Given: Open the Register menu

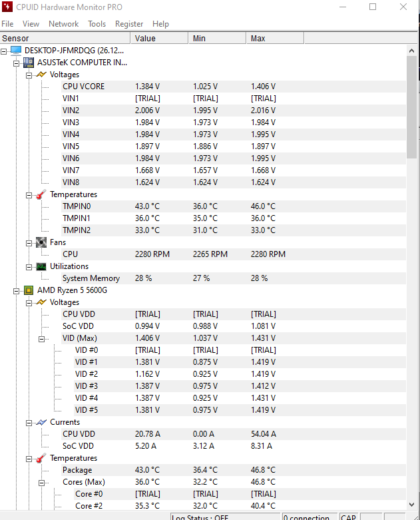Looking at the screenshot, I should [x=129, y=24].
